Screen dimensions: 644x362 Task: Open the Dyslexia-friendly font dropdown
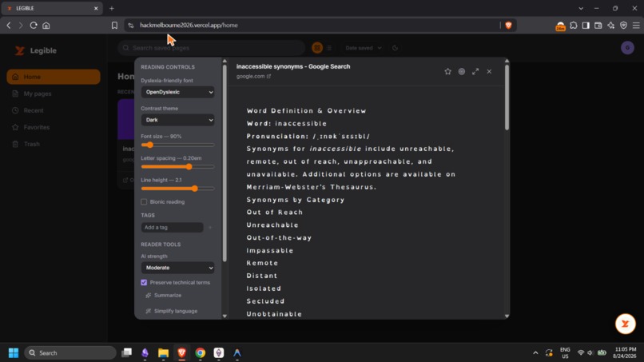click(x=177, y=92)
